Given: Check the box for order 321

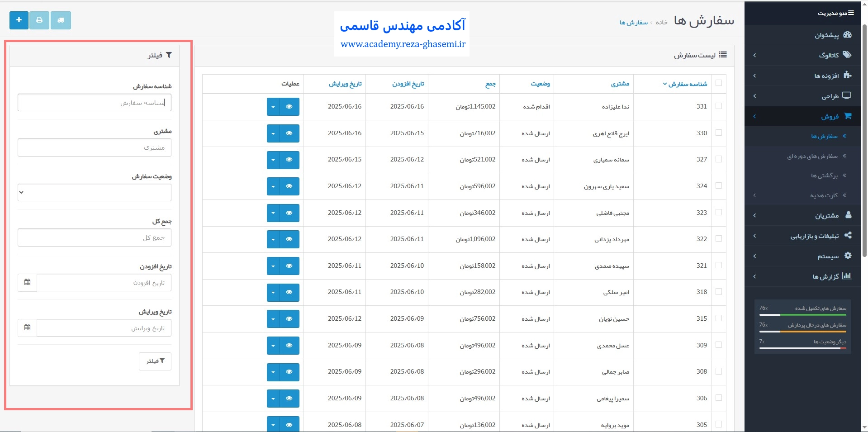Looking at the screenshot, I should [x=719, y=265].
